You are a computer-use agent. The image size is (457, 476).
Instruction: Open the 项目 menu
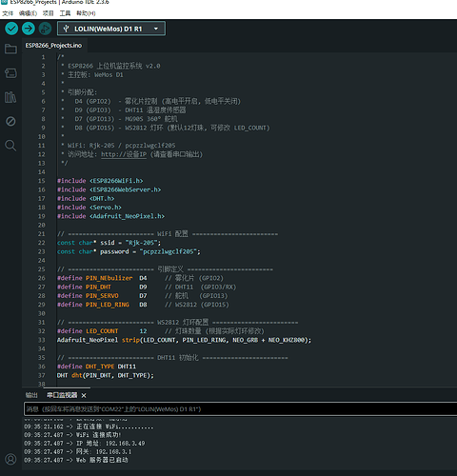click(x=49, y=13)
